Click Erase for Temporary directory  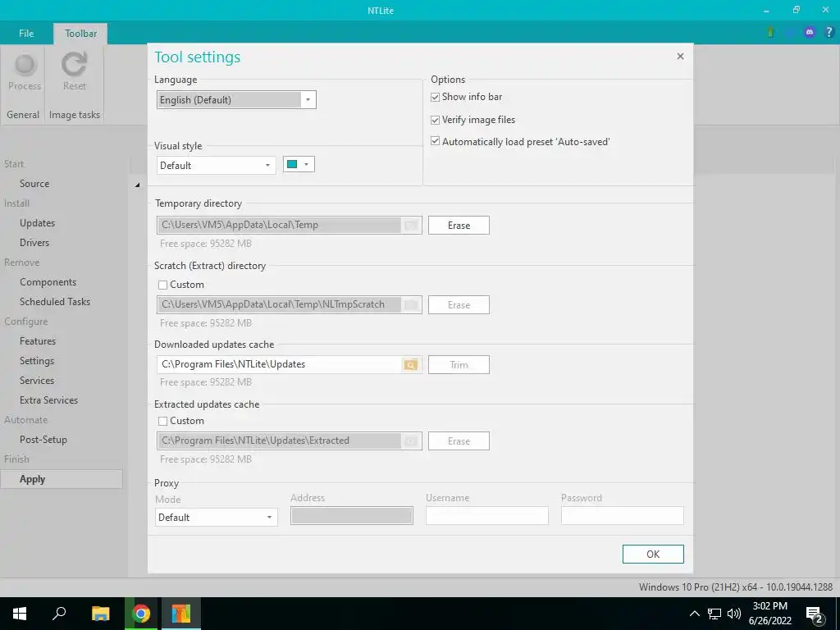tap(459, 226)
